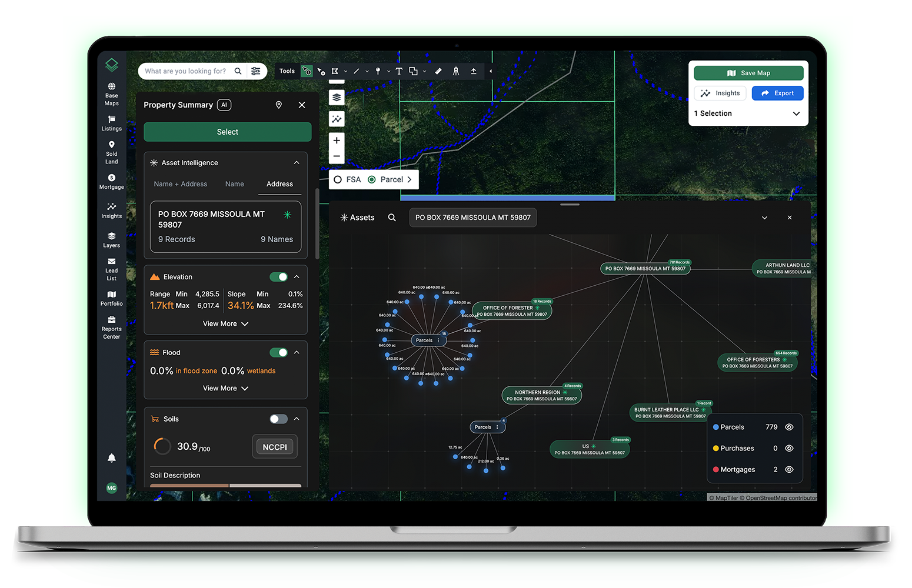Image resolution: width=912 pixels, height=588 pixels.
Task: Open the Mortgage sidebar section
Action: 111,182
